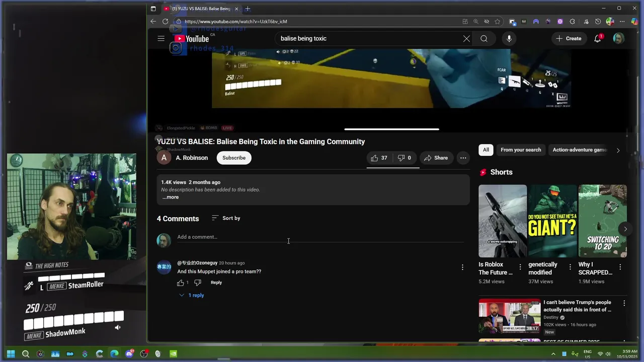Dislike the video with thumbs down
This screenshot has width=644, height=362.
(405, 158)
